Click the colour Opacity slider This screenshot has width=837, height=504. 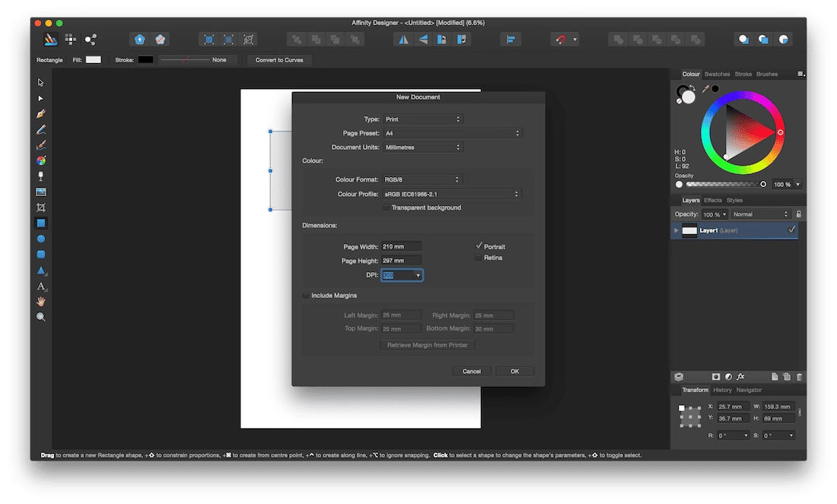tap(724, 185)
